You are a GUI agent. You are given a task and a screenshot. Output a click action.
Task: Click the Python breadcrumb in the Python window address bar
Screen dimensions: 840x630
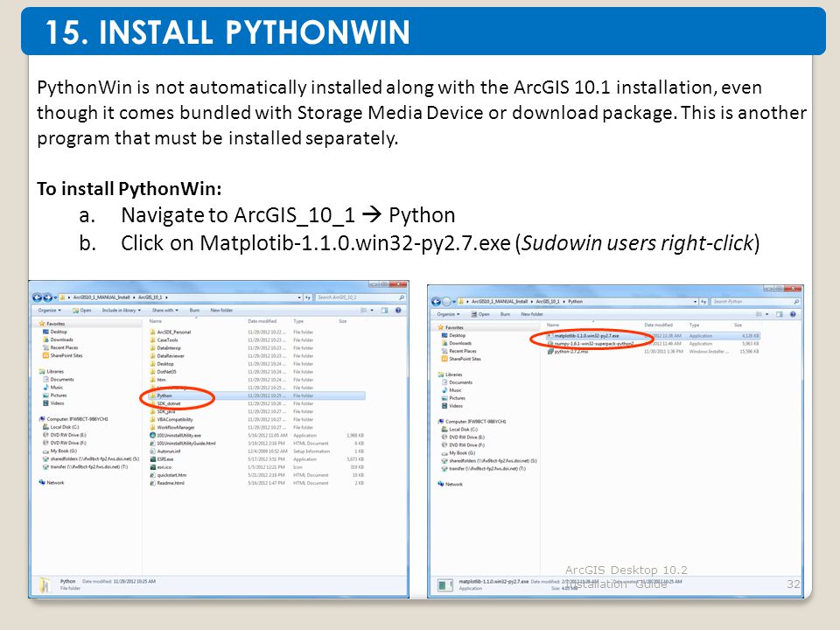pyautogui.click(x=576, y=302)
